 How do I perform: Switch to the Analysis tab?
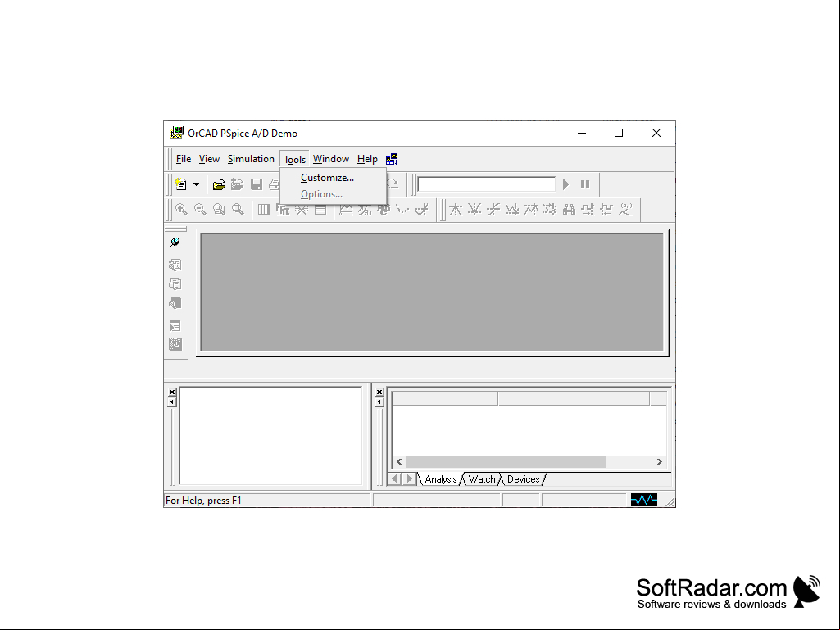[440, 479]
